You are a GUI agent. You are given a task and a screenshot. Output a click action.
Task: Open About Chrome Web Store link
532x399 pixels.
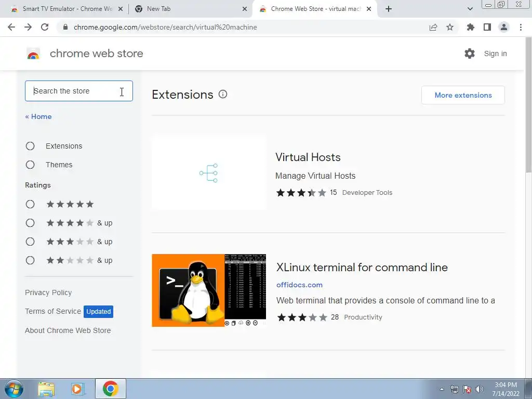68,330
